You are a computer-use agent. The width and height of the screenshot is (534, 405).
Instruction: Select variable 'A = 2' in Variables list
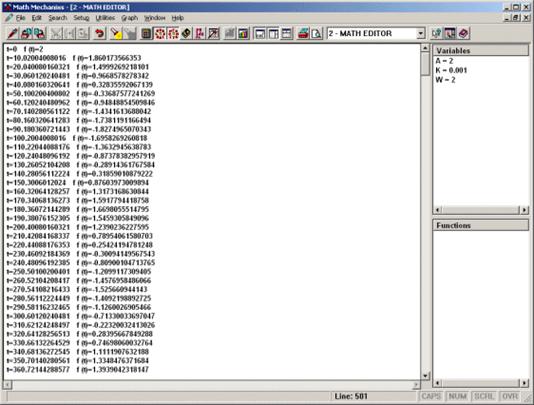coord(444,61)
